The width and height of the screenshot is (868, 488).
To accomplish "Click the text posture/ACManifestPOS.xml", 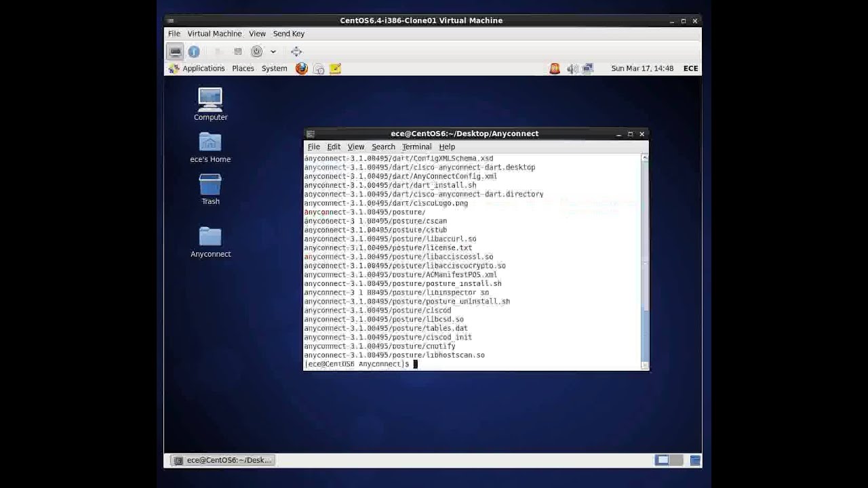I will (x=444, y=274).
